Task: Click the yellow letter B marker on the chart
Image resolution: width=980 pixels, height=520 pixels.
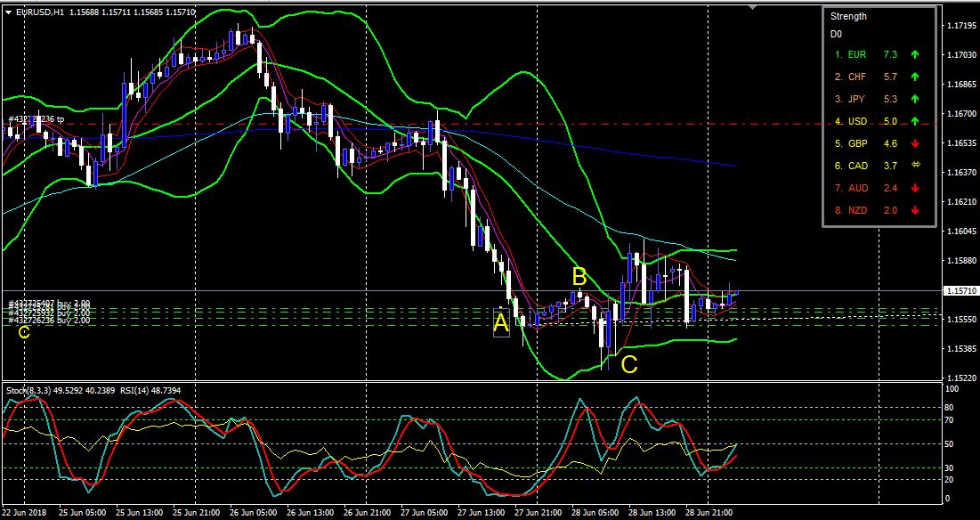Action: point(580,277)
